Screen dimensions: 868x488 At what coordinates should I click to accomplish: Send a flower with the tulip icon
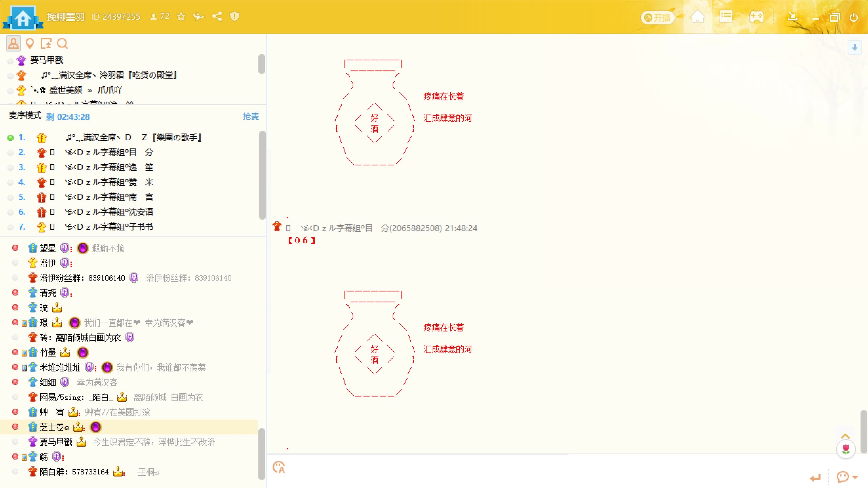tap(846, 449)
